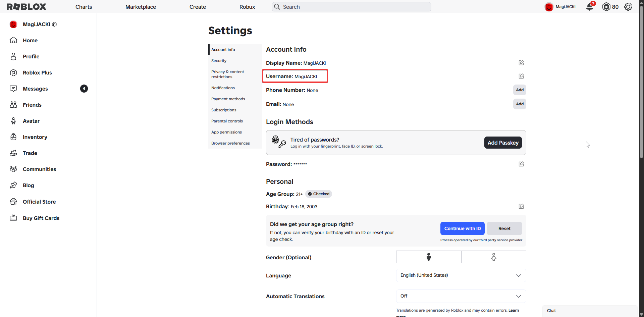Click the fingerprint passkey icon
The image size is (644, 317).
tap(279, 142)
